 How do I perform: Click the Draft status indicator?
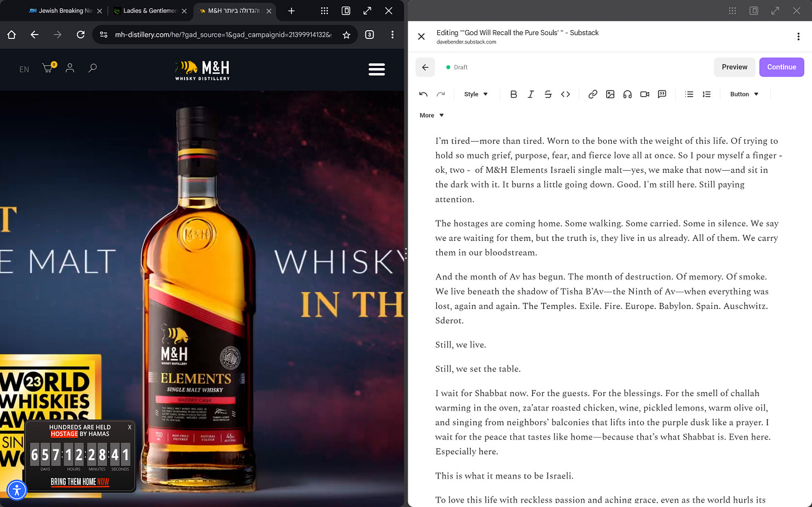coord(457,67)
